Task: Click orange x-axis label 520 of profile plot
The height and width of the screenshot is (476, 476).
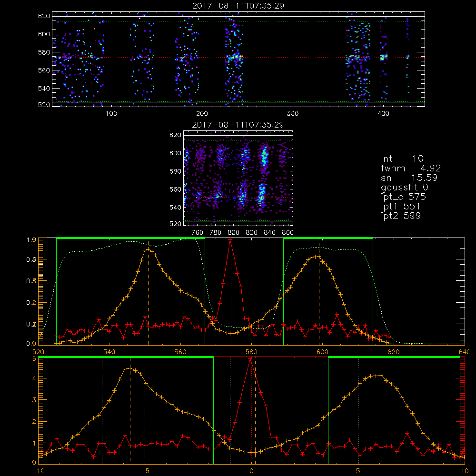Action: point(38,352)
